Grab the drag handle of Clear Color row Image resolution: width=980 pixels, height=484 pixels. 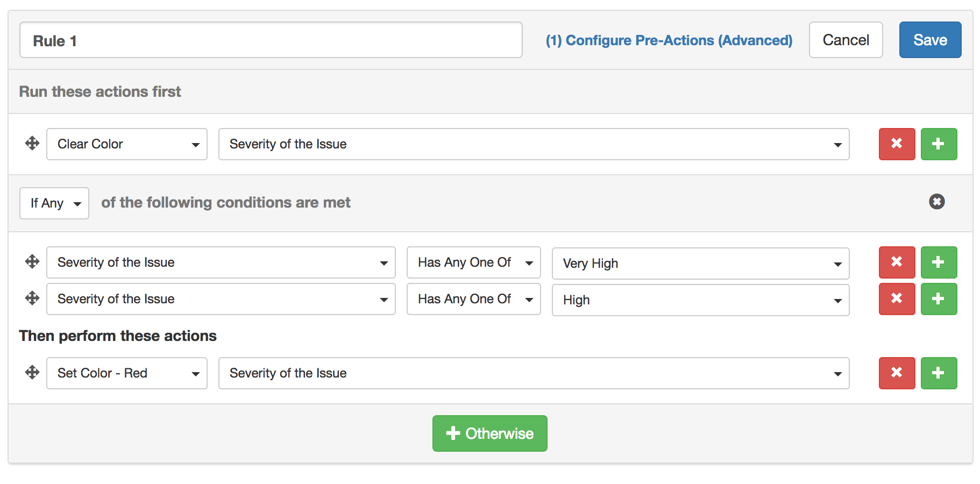coord(32,144)
